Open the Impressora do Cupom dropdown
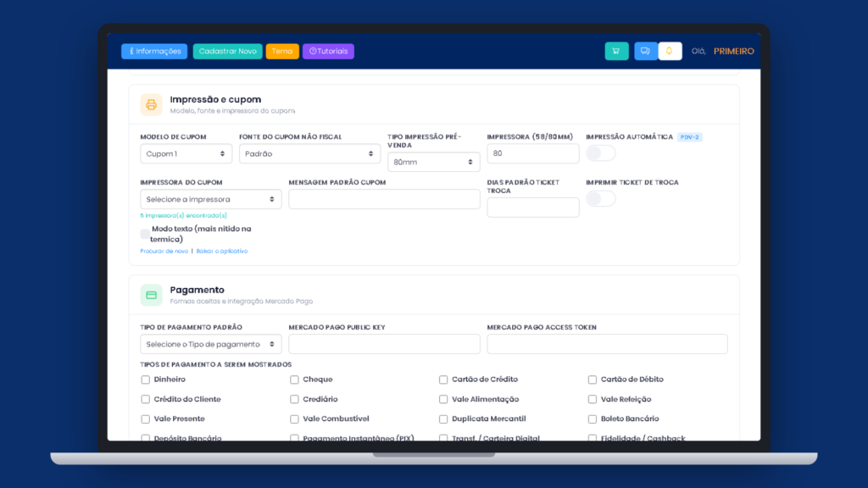868x488 pixels. (x=211, y=199)
